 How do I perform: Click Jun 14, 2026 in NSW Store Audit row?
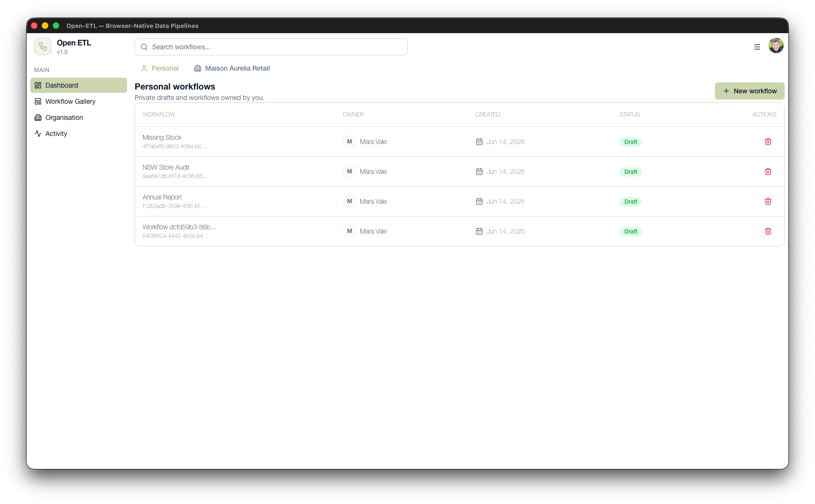pos(505,171)
